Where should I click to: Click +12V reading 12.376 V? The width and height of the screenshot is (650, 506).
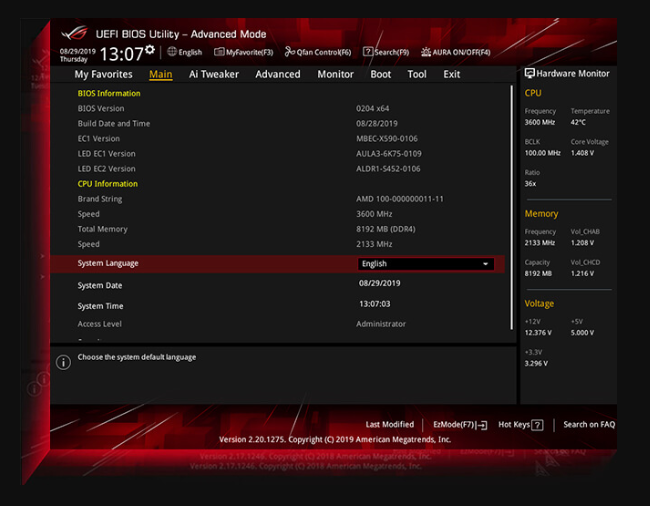coord(538,333)
